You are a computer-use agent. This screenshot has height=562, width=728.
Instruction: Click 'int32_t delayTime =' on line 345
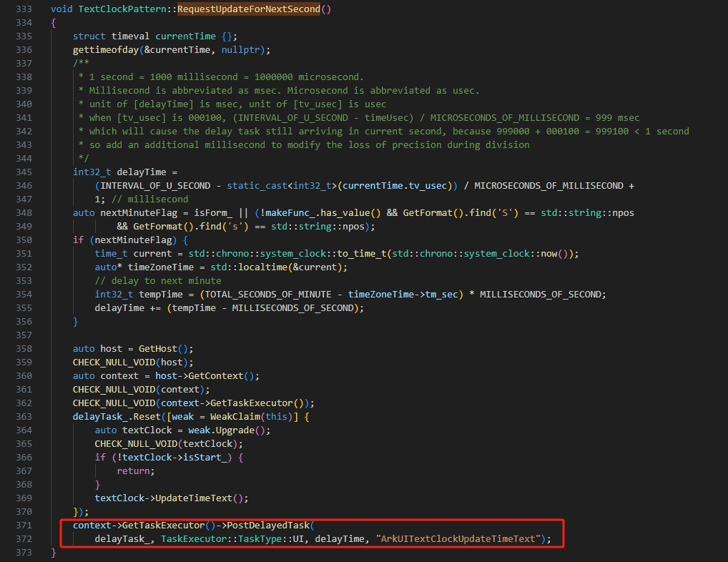pos(125,172)
